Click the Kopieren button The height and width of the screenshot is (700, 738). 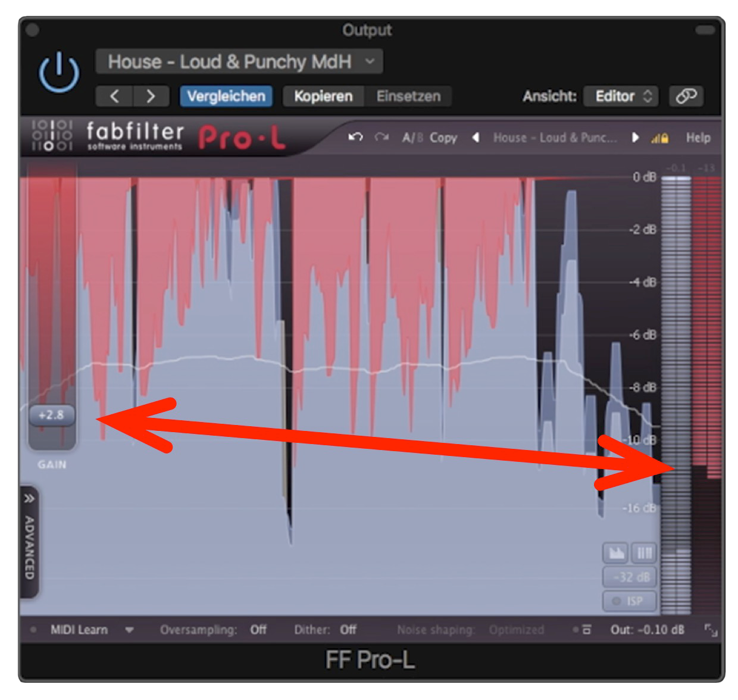point(323,96)
